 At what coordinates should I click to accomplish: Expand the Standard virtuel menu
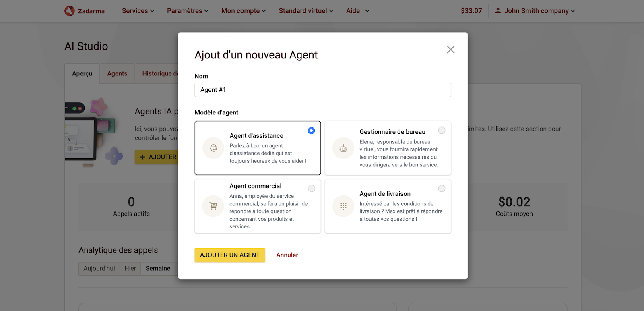[x=306, y=11]
